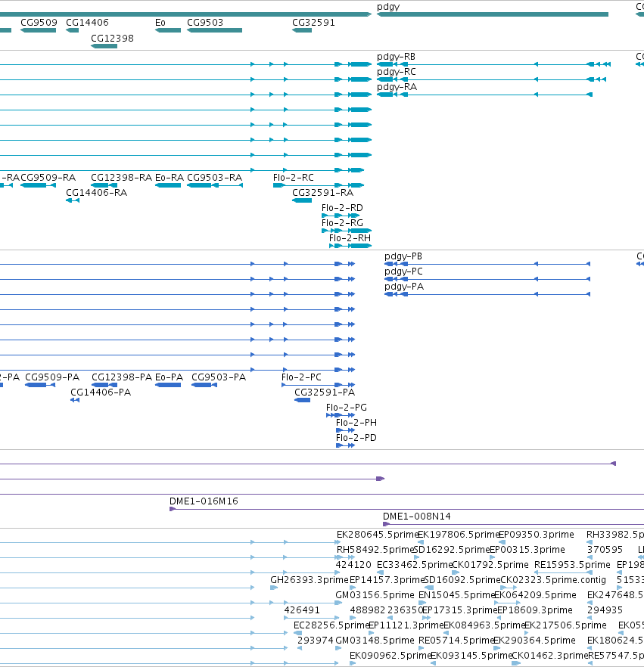Select the CG14406 gene glyph
This screenshot has width=644, height=667.
pyautogui.click(x=73, y=30)
